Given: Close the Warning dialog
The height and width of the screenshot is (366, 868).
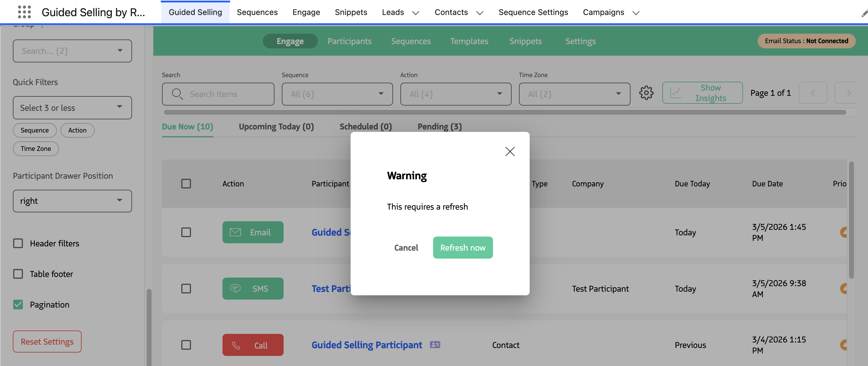Looking at the screenshot, I should click(x=510, y=151).
